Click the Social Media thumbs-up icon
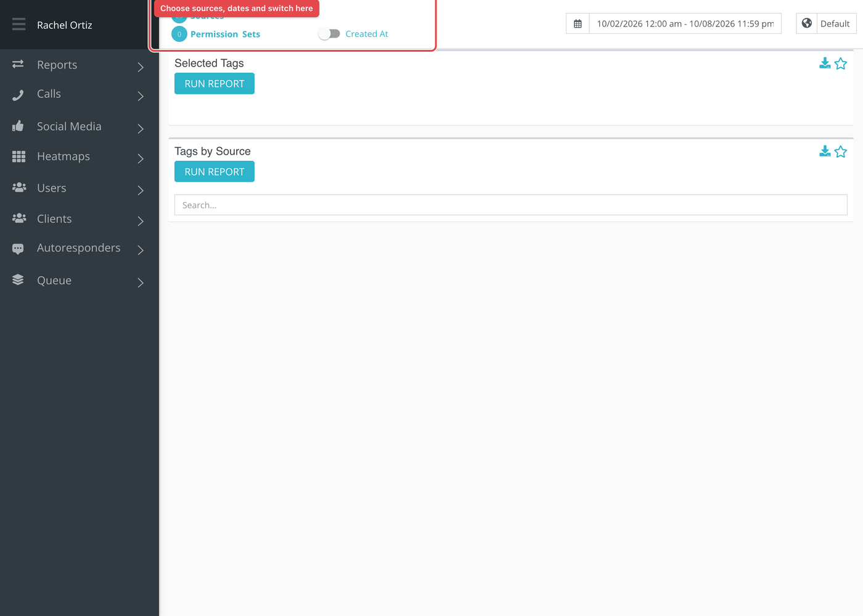Image resolution: width=863 pixels, height=616 pixels. point(18,126)
